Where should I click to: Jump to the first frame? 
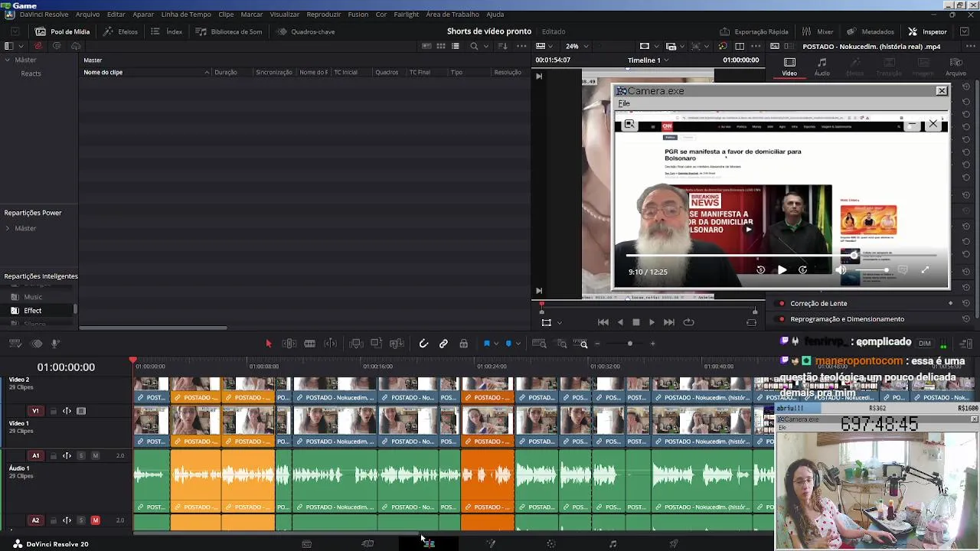tap(603, 322)
